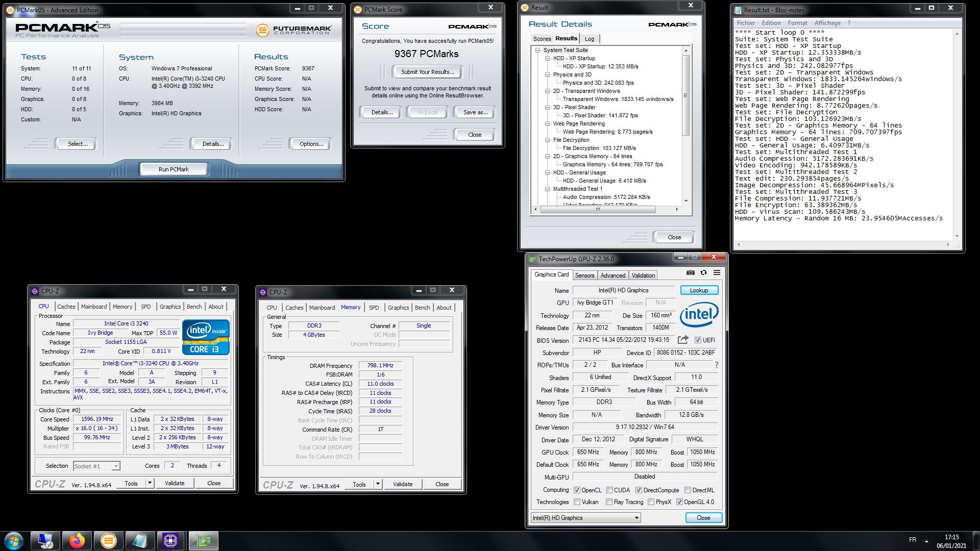The width and height of the screenshot is (980, 551).
Task: Click Submit Your Results button
Action: coord(427,72)
